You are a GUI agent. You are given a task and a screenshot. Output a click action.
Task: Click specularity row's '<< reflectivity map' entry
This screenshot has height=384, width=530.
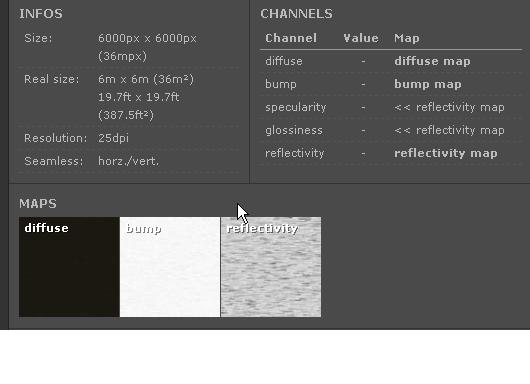449,107
